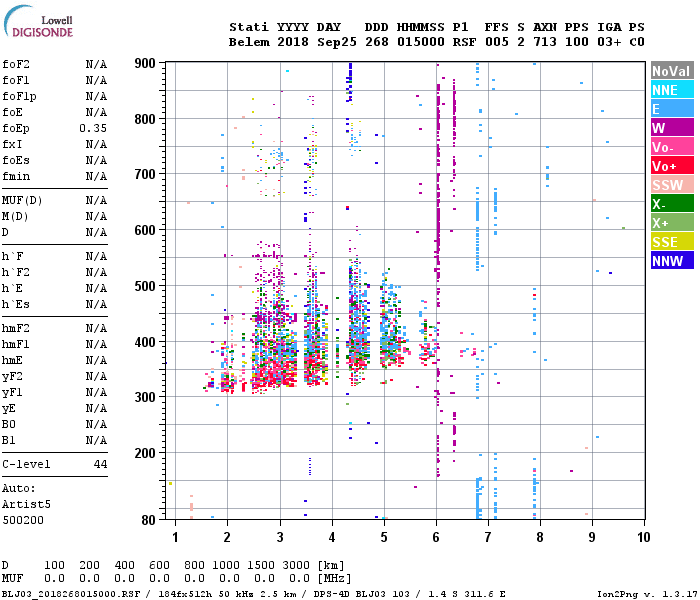Viewport: 700px width, 600px height.
Task: Click the BLJ03_2018268015000.RSF file name
Action: [71, 594]
